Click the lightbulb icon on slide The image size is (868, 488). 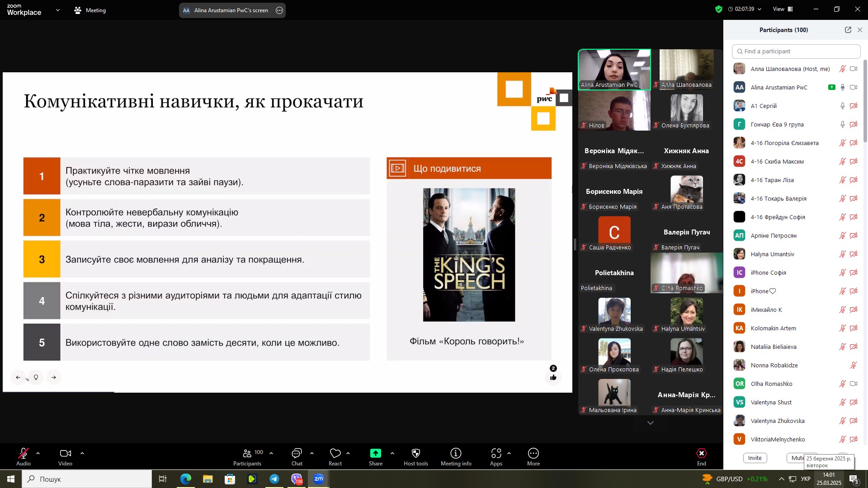[36, 377]
